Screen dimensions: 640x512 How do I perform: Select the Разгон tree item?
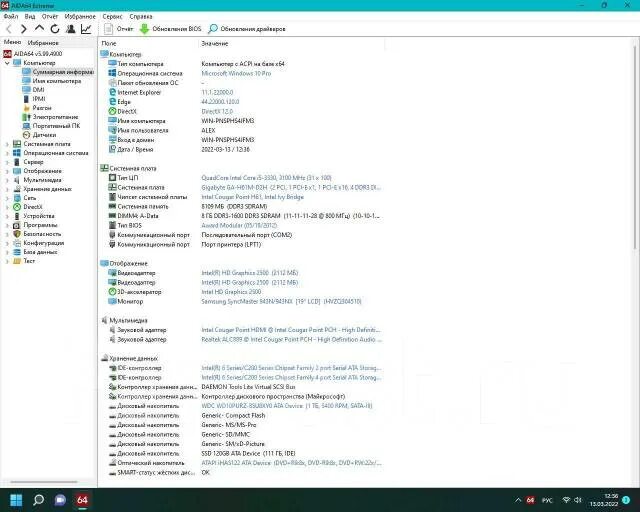pos(37,108)
